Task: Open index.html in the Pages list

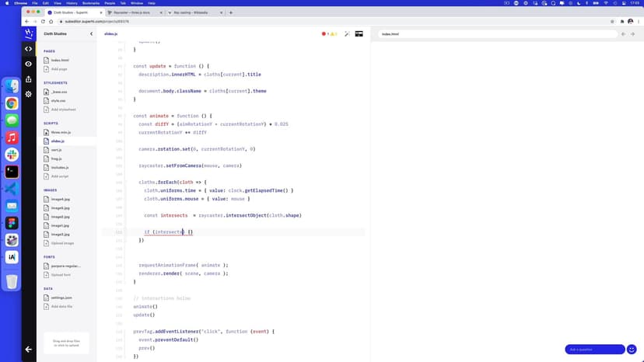Action: [x=61, y=60]
